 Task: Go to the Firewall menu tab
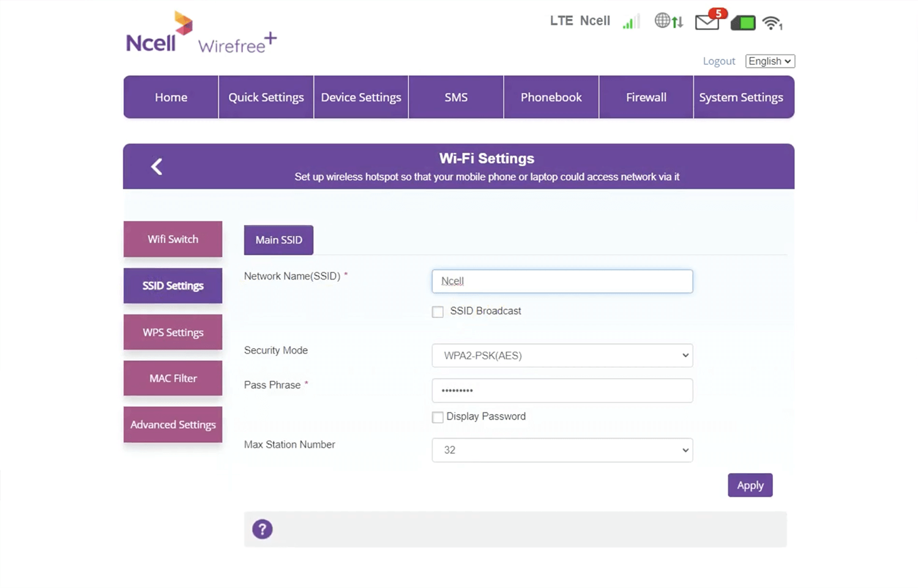click(646, 97)
